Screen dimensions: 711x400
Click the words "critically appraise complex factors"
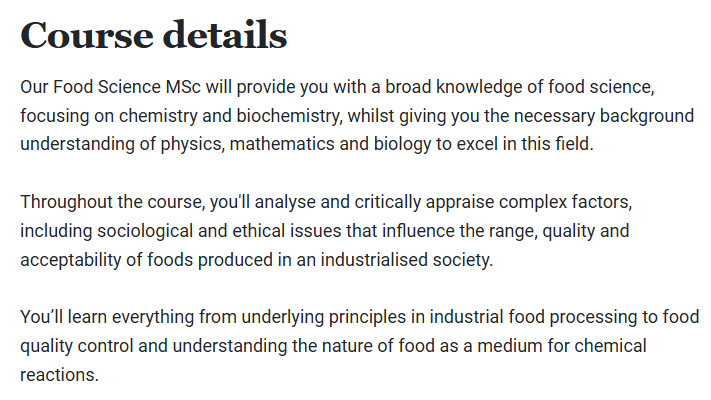[492, 203]
